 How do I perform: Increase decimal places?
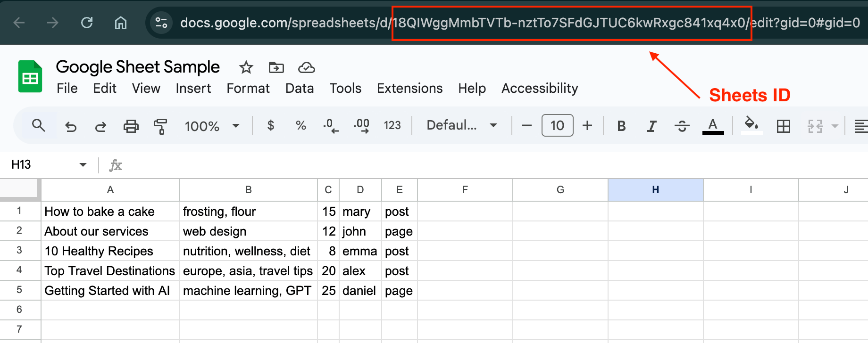pyautogui.click(x=361, y=126)
